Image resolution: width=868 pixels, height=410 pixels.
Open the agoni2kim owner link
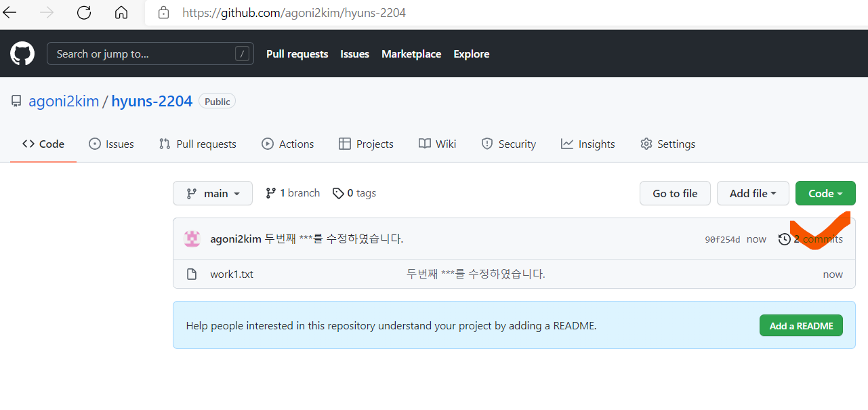coord(64,102)
